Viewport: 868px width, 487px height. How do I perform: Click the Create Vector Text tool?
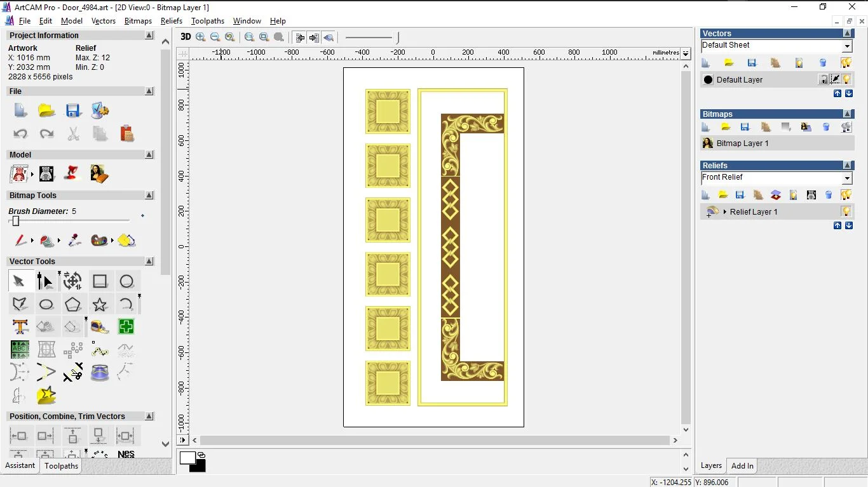pos(20,327)
